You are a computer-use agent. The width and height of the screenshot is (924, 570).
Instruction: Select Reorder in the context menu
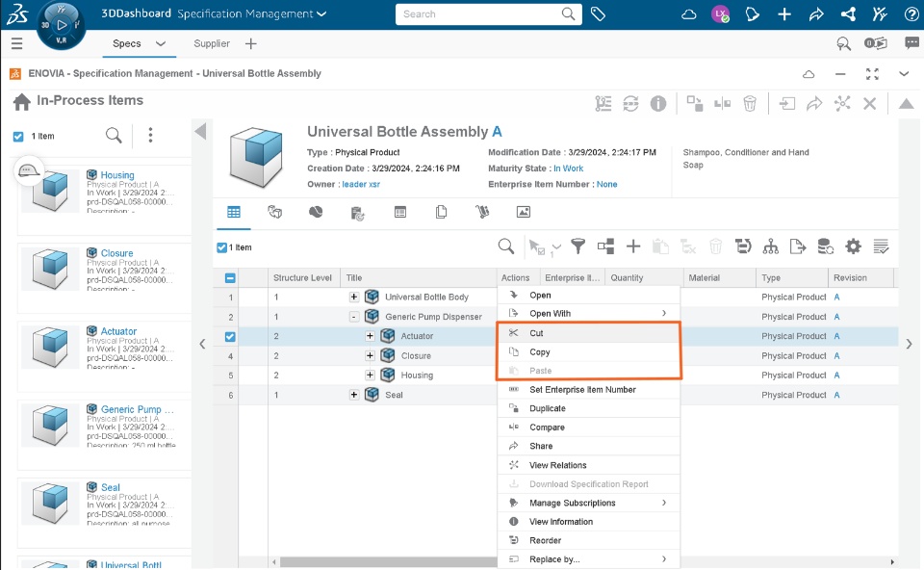point(589,540)
